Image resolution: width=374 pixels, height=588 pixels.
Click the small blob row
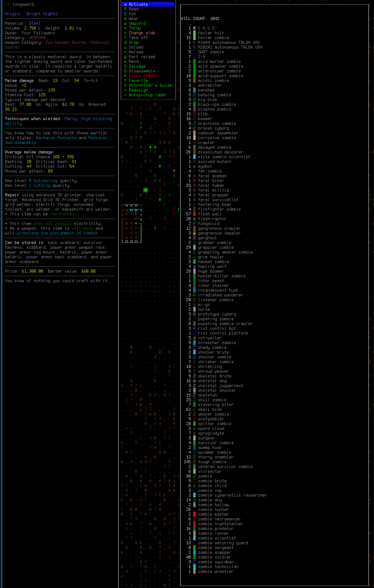point(204,409)
